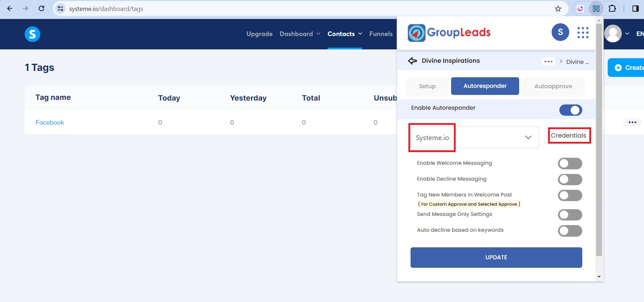This screenshot has width=644, height=302.
Task: Open the GroupLeads apps grid menu
Action: 583,32
